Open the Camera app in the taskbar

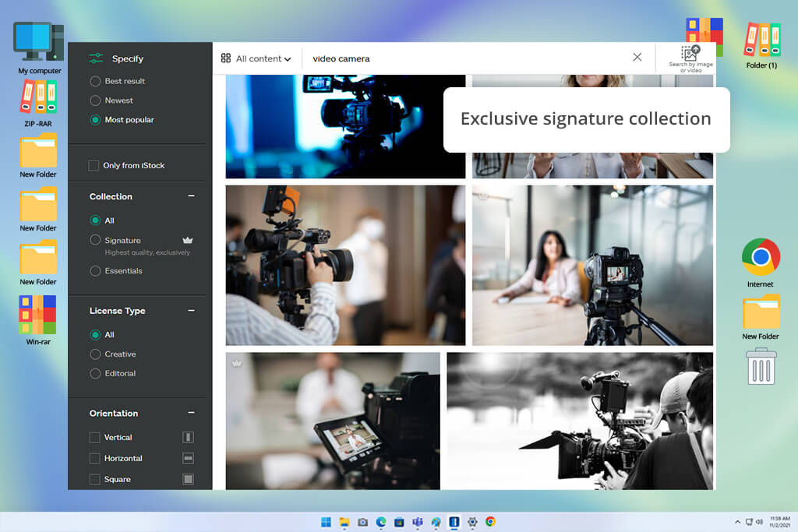coord(362,522)
